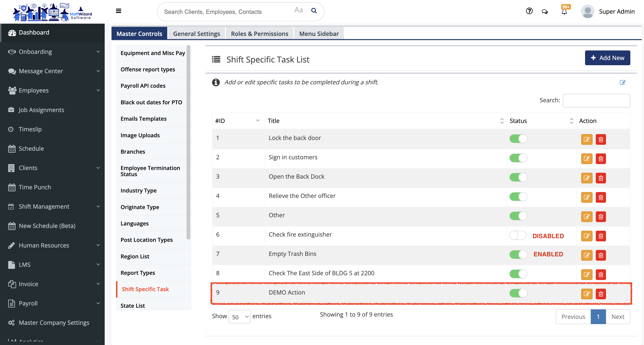Click the settings list scrollbar

(x=188, y=142)
